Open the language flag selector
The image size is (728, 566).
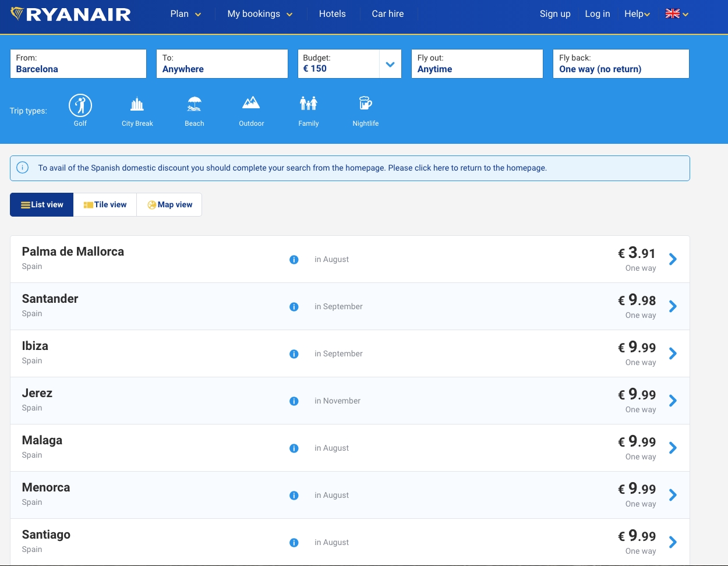pos(677,14)
